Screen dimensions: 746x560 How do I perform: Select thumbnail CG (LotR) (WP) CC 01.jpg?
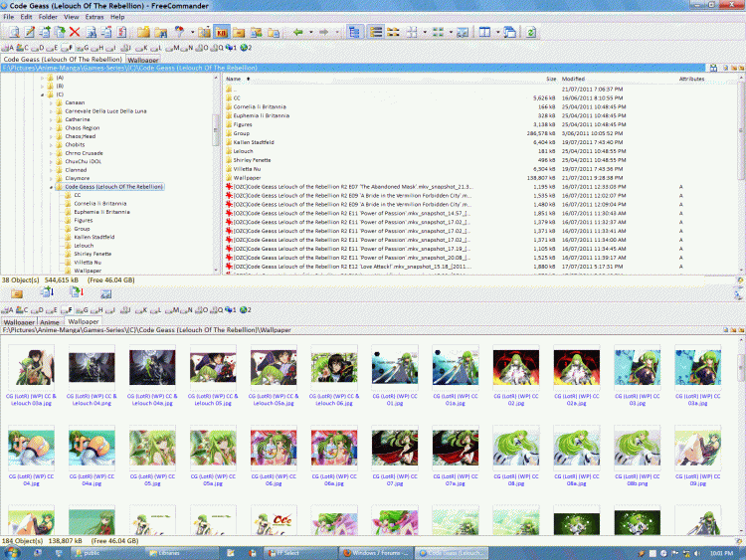(395, 376)
